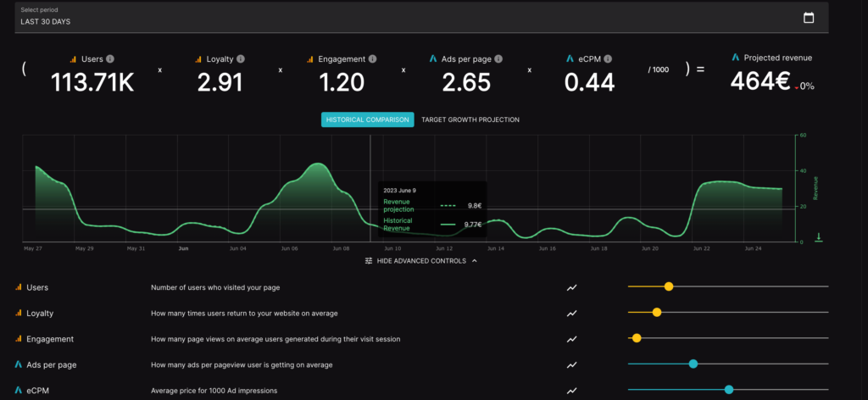Image resolution: width=868 pixels, height=400 pixels.
Task: Click the download icon beside the revenue chart
Action: [x=819, y=237]
